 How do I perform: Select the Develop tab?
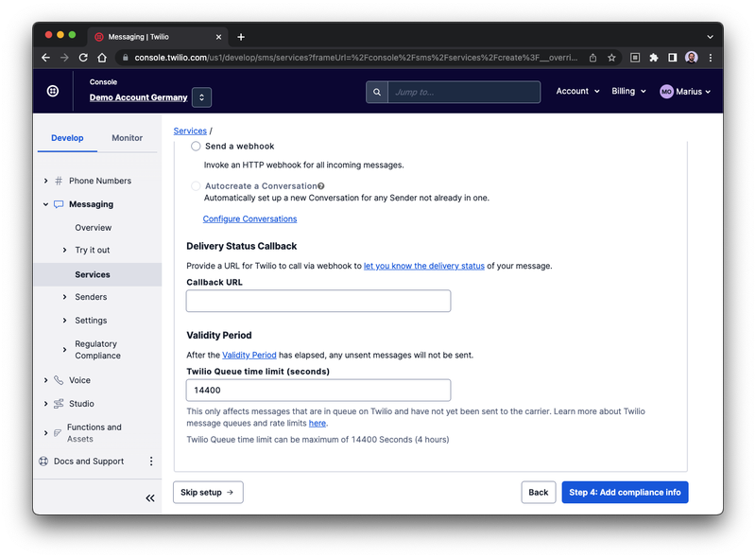tap(67, 137)
